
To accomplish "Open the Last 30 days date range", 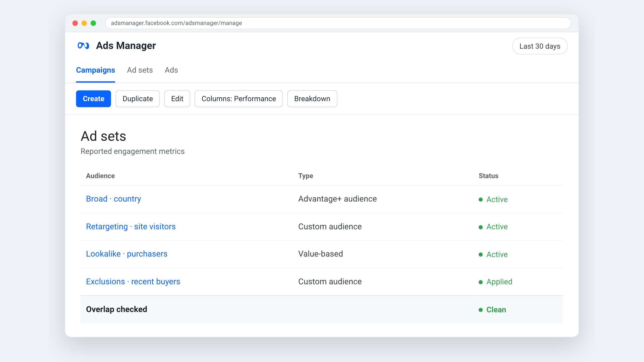I will point(540,46).
